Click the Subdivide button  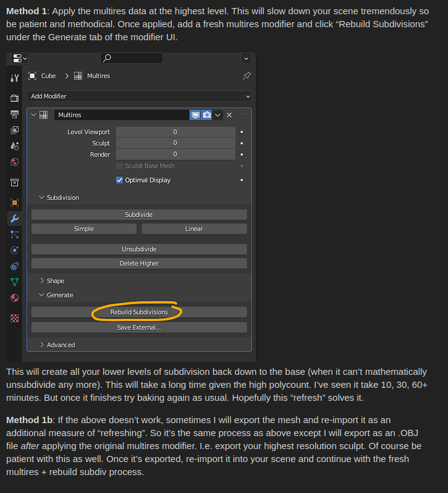(x=139, y=215)
